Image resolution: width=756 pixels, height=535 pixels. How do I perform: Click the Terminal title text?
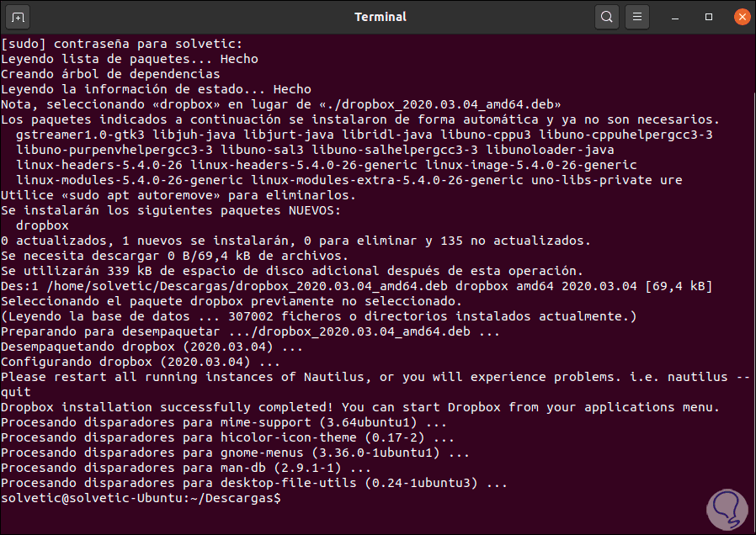click(380, 17)
